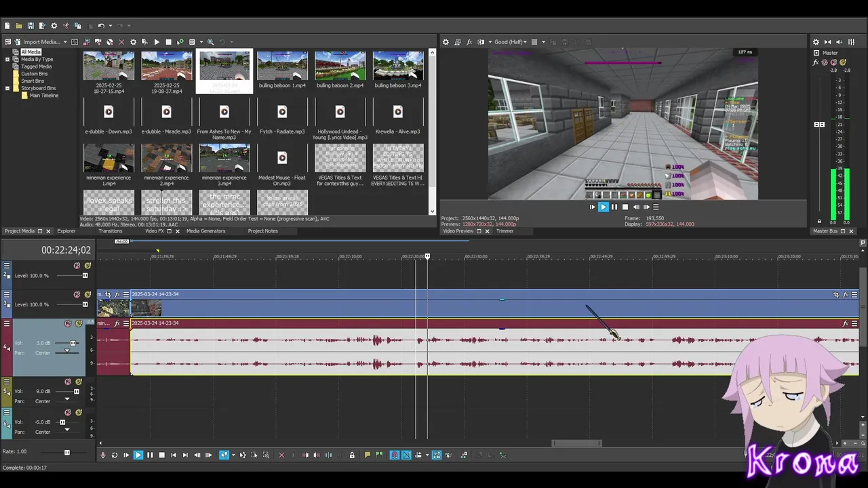This screenshot has width=868, height=488.
Task: Open event FX on the audio clip
Action: (x=845, y=323)
